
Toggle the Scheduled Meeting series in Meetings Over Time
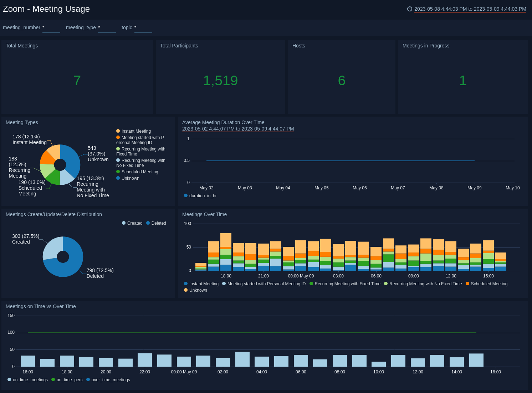click(467, 284)
